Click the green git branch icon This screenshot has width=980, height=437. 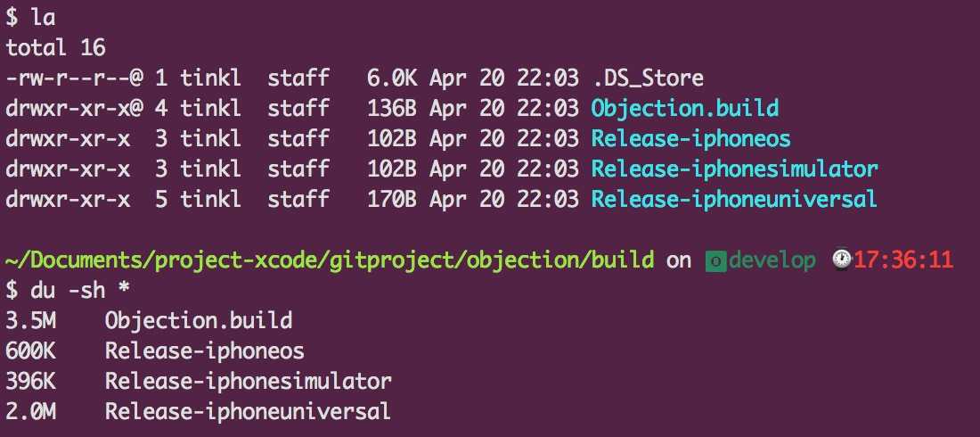coord(715,260)
